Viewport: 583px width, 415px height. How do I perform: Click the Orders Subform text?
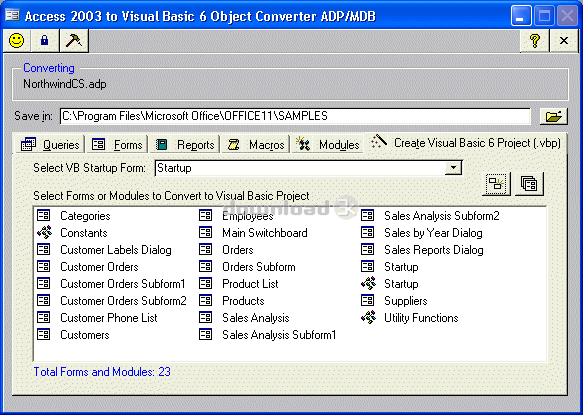click(259, 267)
